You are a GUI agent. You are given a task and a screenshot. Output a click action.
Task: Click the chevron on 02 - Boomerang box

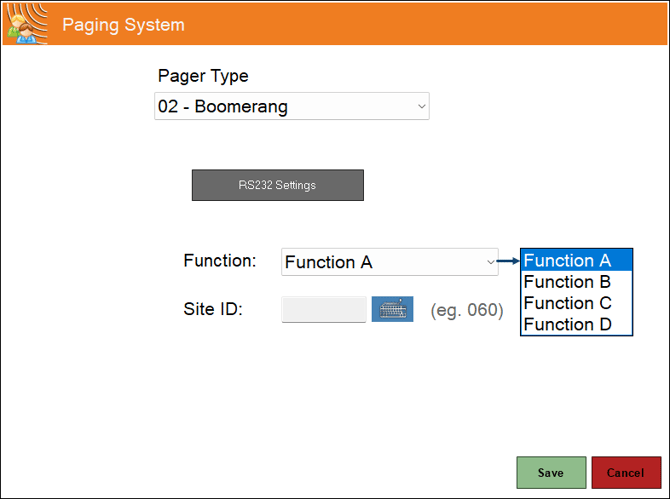pos(421,106)
